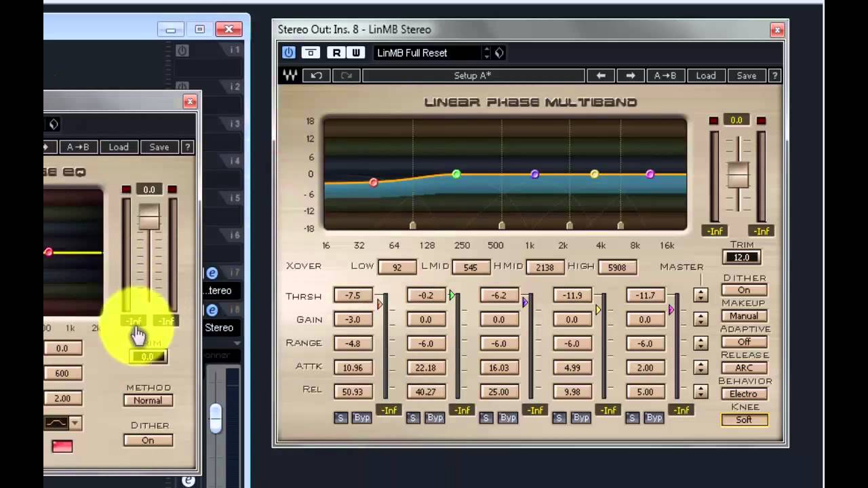Open the LinMB Full Reset preset dropdown
868x488 pixels.
(x=427, y=53)
